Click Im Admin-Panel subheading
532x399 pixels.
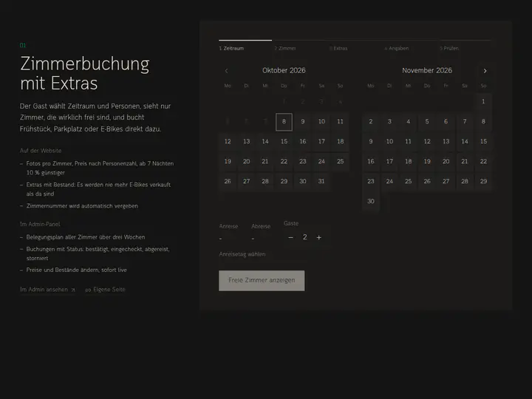40,225
